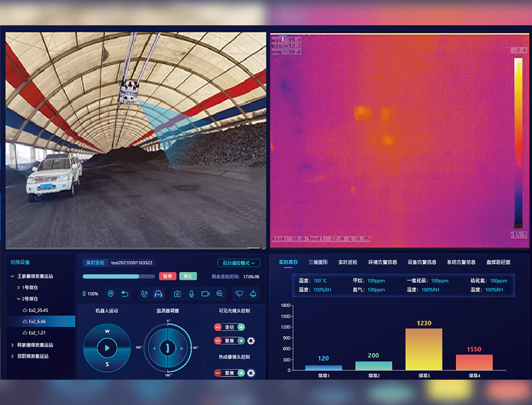This screenshot has height=405, width=532.
Task: Click the return arrow icon
Action: coord(125,294)
